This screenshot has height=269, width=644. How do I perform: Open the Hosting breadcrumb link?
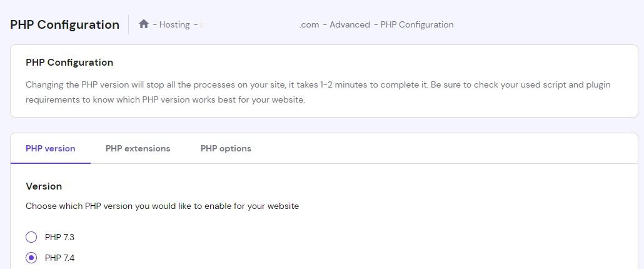click(x=174, y=25)
